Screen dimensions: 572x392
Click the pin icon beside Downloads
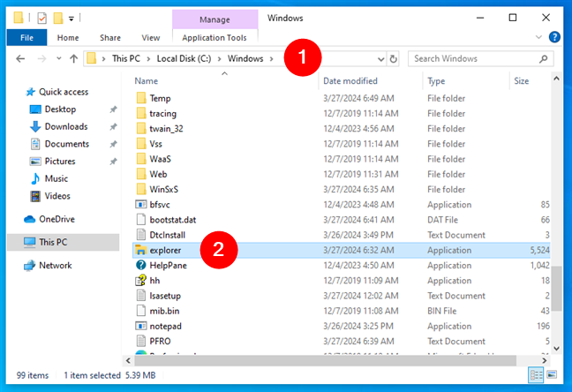[x=113, y=126]
